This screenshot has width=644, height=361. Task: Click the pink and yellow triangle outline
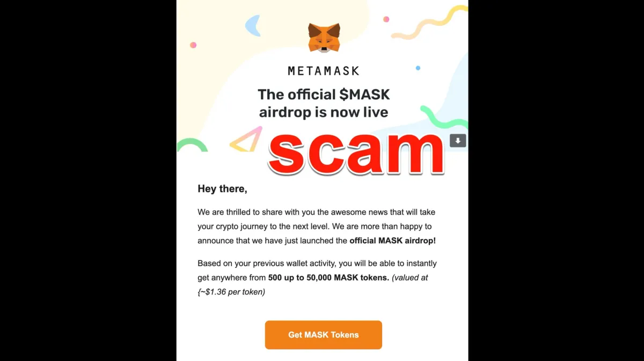coord(247,139)
